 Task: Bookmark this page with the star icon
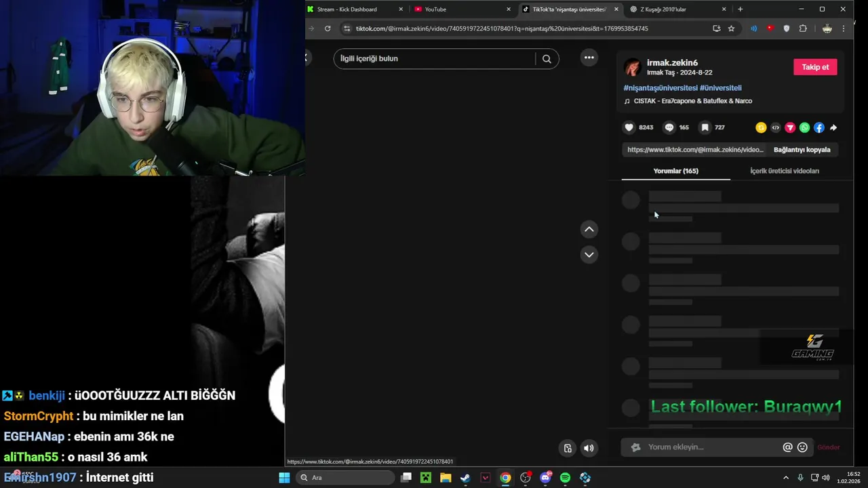(x=731, y=28)
